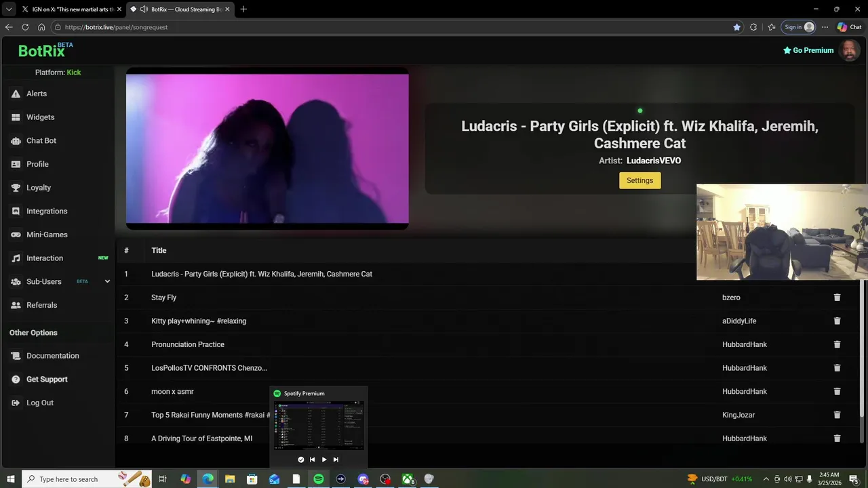This screenshot has width=868, height=488.
Task: Click the bzero requester name
Action: click(x=731, y=298)
